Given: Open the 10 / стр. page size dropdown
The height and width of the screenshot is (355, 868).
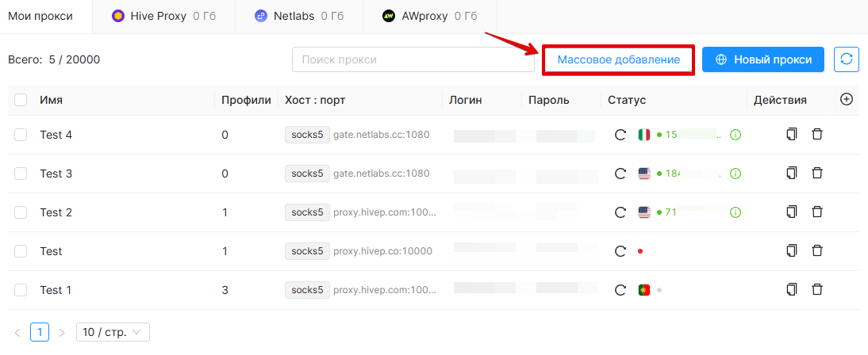Looking at the screenshot, I should point(113,332).
